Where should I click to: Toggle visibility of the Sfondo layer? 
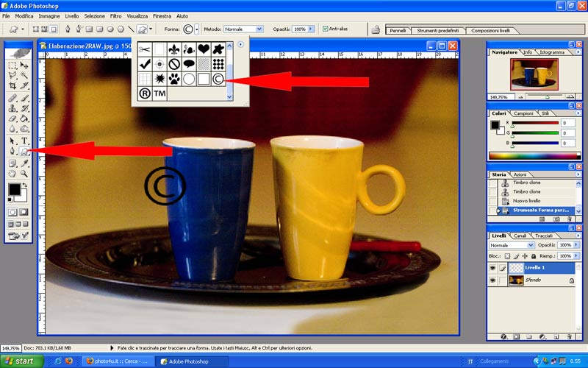pos(492,280)
